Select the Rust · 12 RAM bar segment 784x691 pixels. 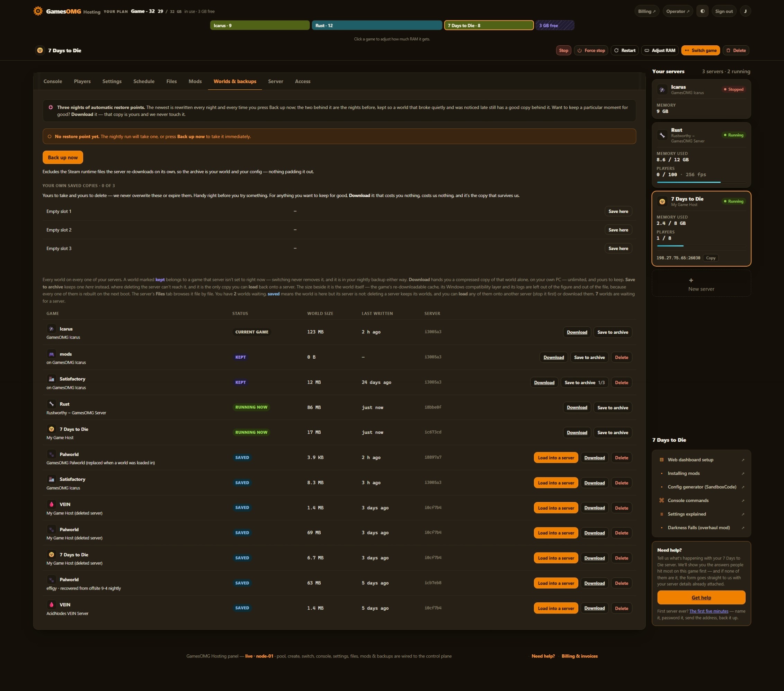coord(377,25)
